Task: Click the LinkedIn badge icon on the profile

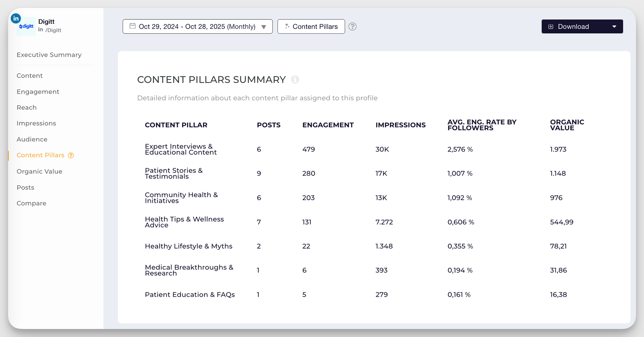Action: (x=15, y=18)
